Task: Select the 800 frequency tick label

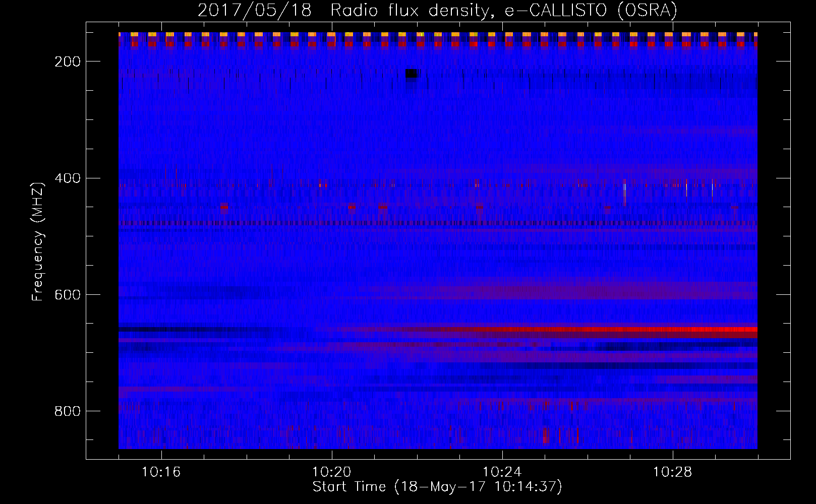Action: pyautogui.click(x=68, y=411)
